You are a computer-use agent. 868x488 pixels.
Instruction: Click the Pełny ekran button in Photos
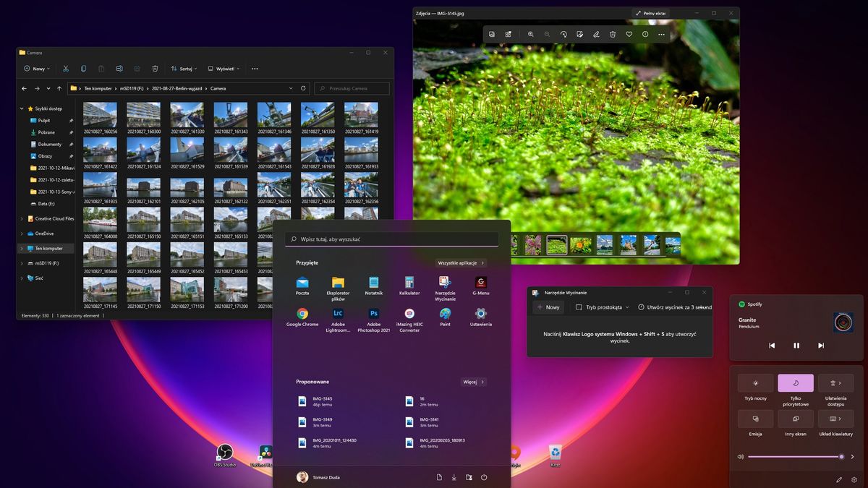click(x=651, y=13)
